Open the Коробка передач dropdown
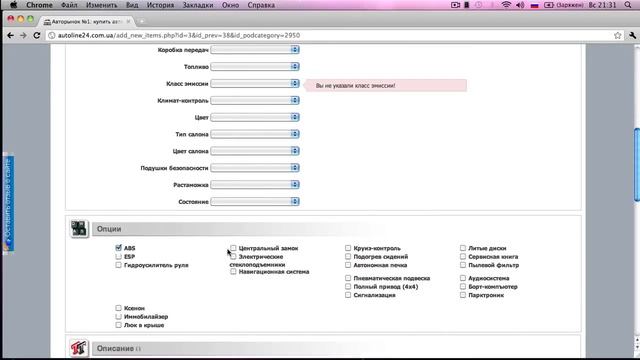The width and height of the screenshot is (640, 360). 255,49
